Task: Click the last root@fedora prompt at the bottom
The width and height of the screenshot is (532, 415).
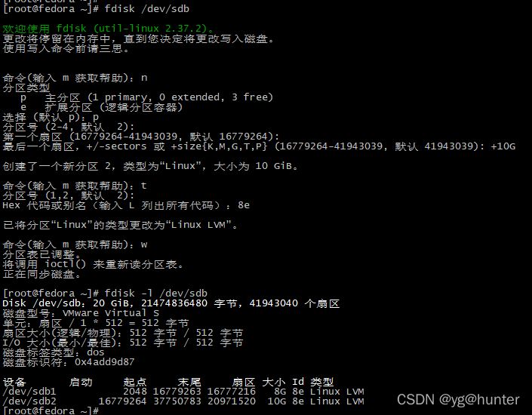Action: click(x=51, y=411)
